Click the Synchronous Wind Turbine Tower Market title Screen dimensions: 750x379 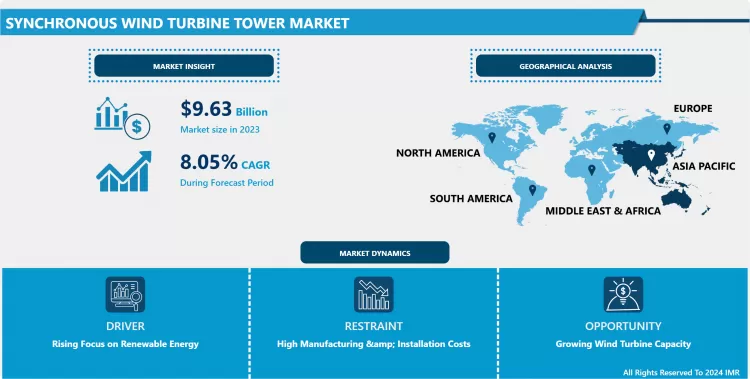[177, 23]
